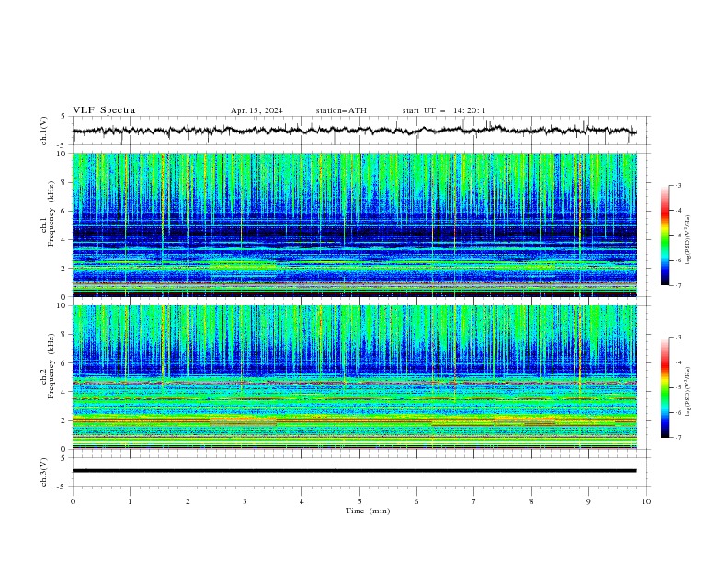Click the "4" tick on the time axis
The width and height of the screenshot is (728, 563).
(x=301, y=501)
